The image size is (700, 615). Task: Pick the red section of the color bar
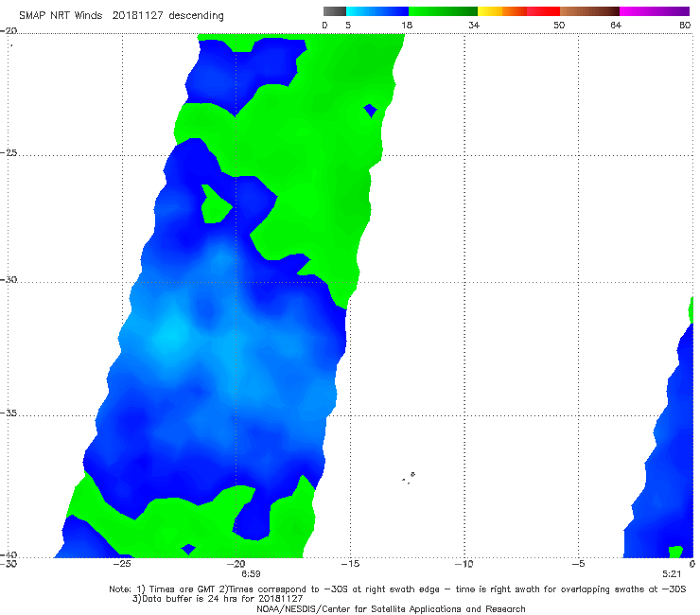tap(543, 11)
